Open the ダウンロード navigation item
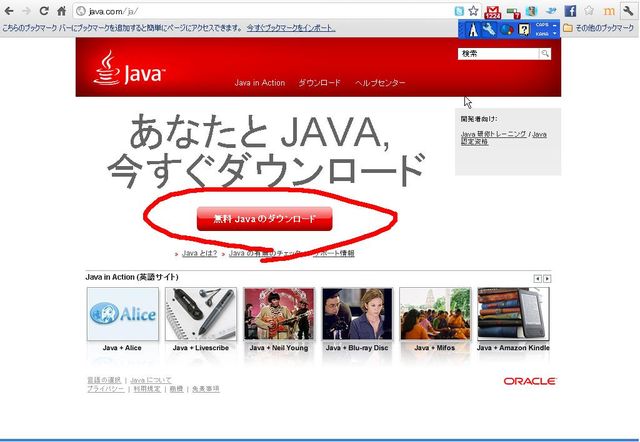Image resolution: width=640 pixels, height=442 pixels. (x=319, y=82)
